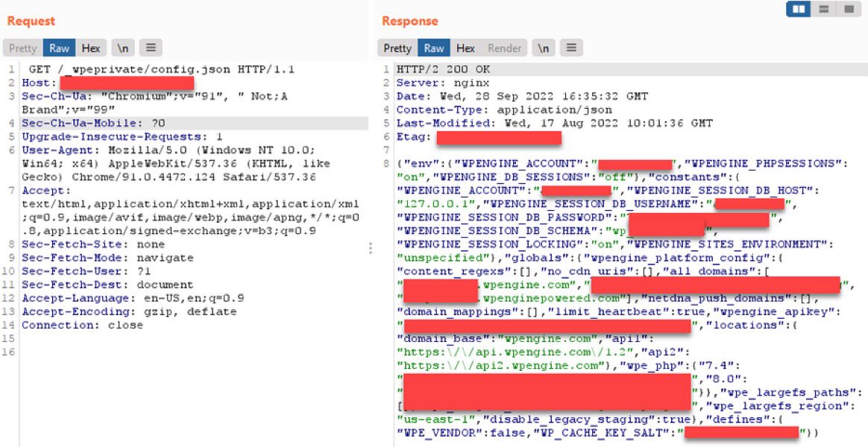Click the Connection: close line
The image size is (868, 447).
[83, 326]
